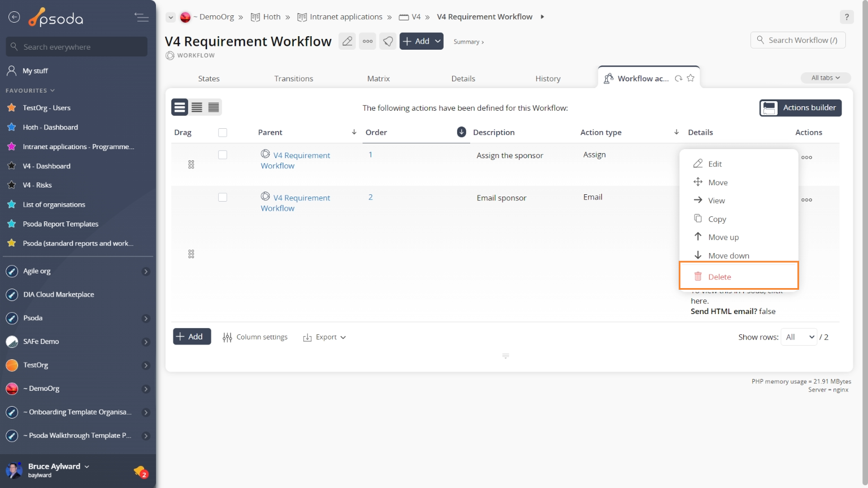Open the Export dropdown
Image resolution: width=868 pixels, height=488 pixels.
[x=324, y=337]
